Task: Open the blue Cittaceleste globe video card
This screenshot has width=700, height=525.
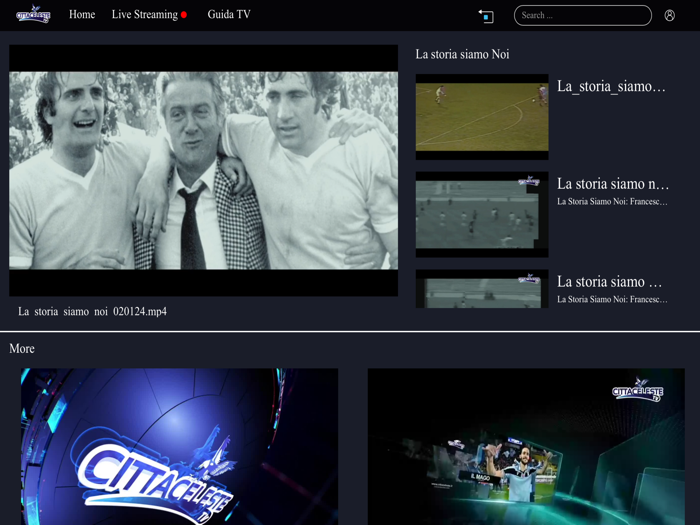Action: (179, 446)
